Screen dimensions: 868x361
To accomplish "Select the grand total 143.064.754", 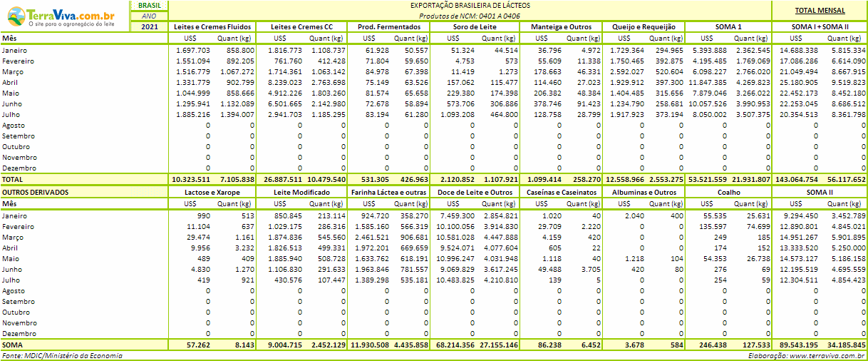I will 796,180.
